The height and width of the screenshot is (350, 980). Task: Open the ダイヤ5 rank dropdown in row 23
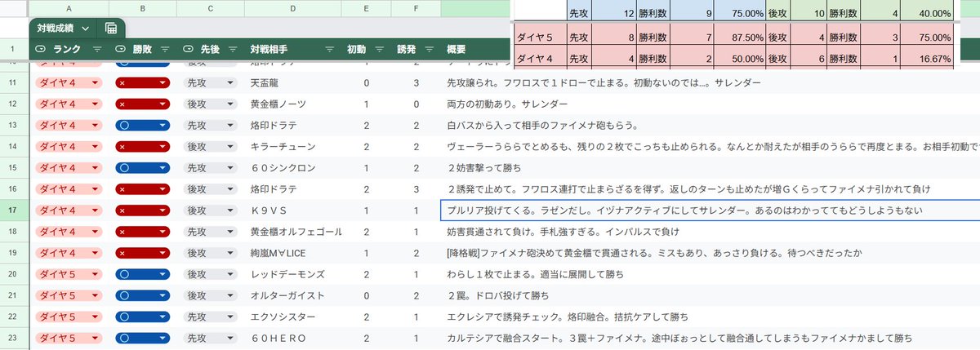click(68, 337)
